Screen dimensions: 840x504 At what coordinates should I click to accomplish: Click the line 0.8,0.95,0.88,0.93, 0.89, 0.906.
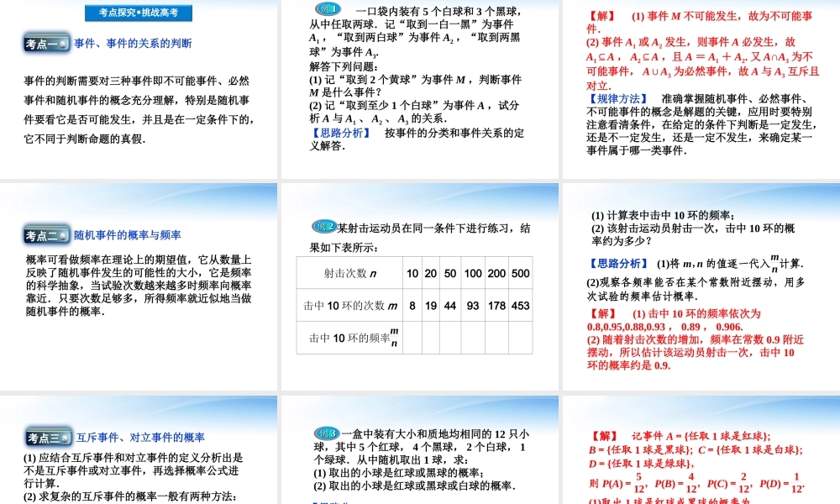664,327
